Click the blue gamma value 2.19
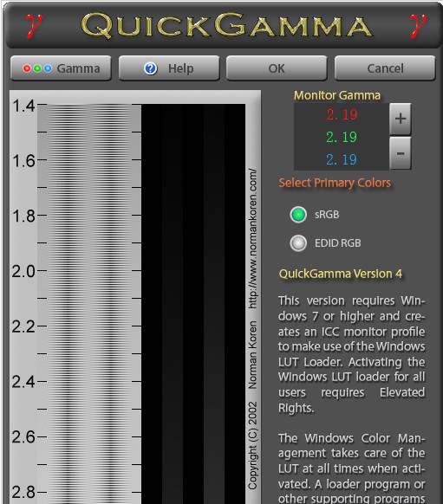443x504 pixels. (342, 159)
